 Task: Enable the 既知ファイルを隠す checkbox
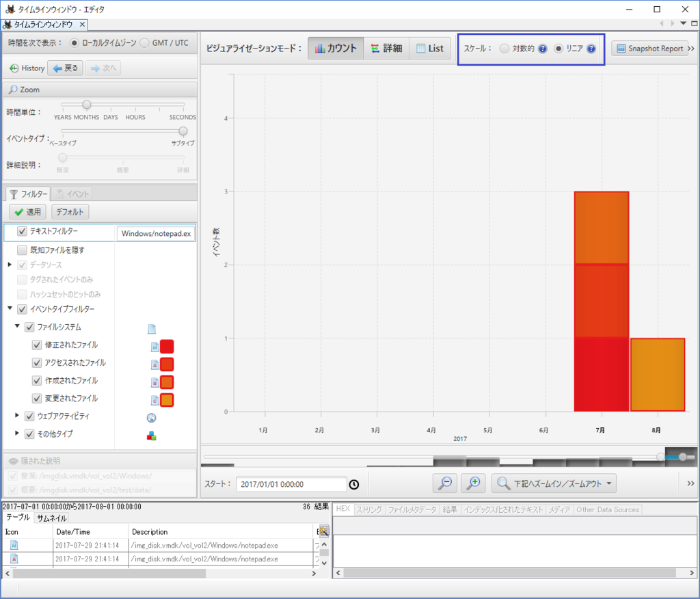pos(22,250)
